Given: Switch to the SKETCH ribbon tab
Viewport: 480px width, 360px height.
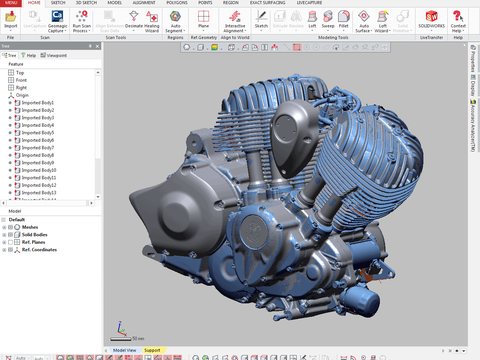Looking at the screenshot, I should (58, 3).
